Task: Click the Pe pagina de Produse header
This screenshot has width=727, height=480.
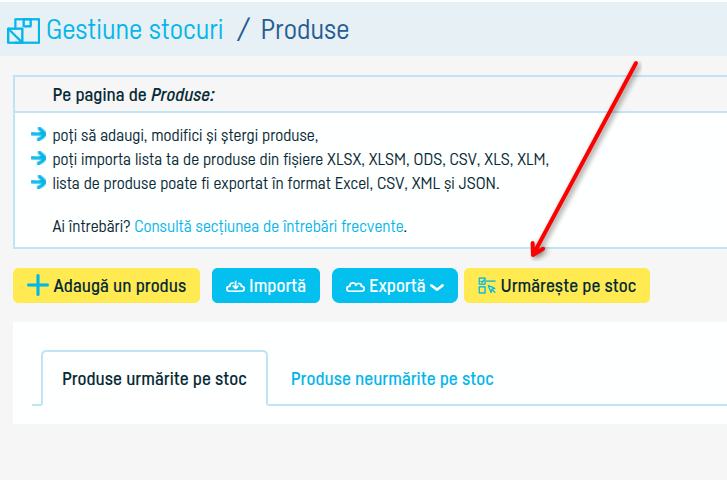Action: [x=134, y=95]
